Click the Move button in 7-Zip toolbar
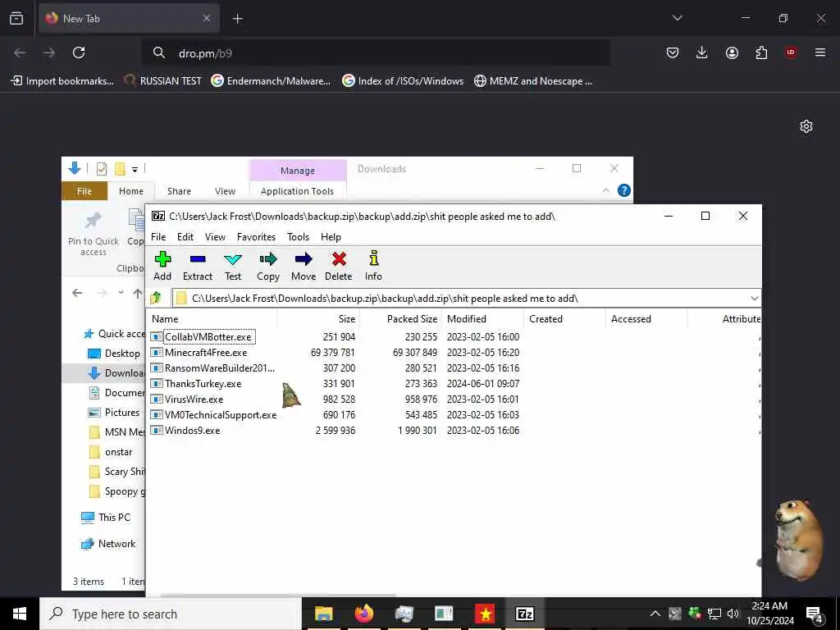 point(304,267)
